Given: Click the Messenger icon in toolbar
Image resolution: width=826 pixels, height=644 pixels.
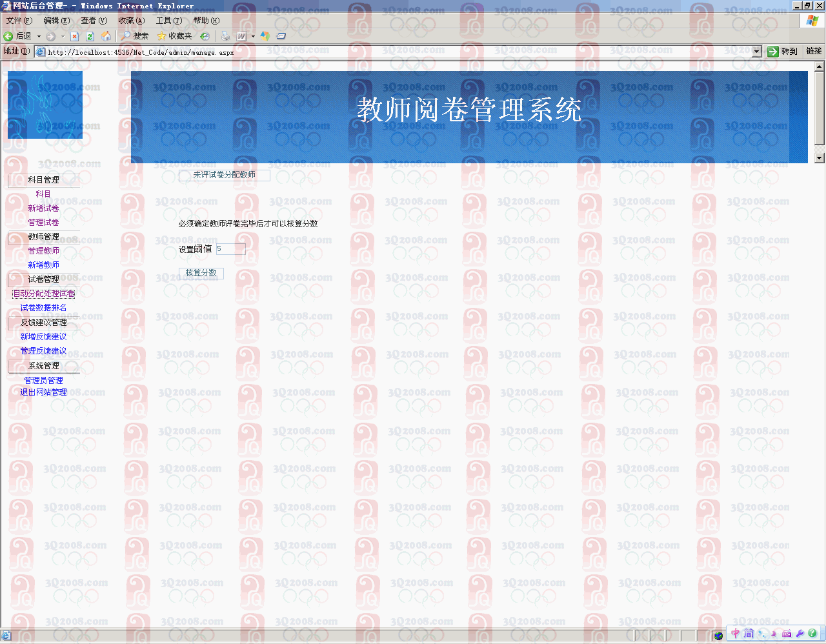Looking at the screenshot, I should [265, 36].
